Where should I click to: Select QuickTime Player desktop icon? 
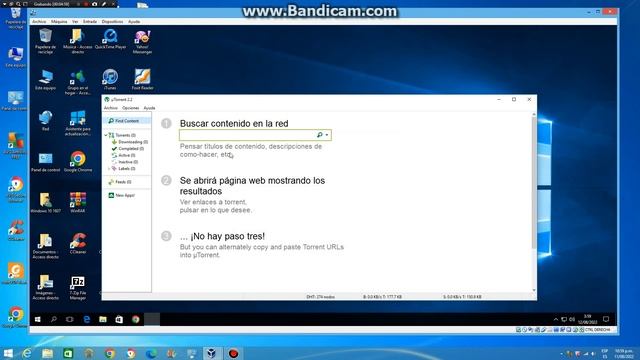click(x=110, y=39)
